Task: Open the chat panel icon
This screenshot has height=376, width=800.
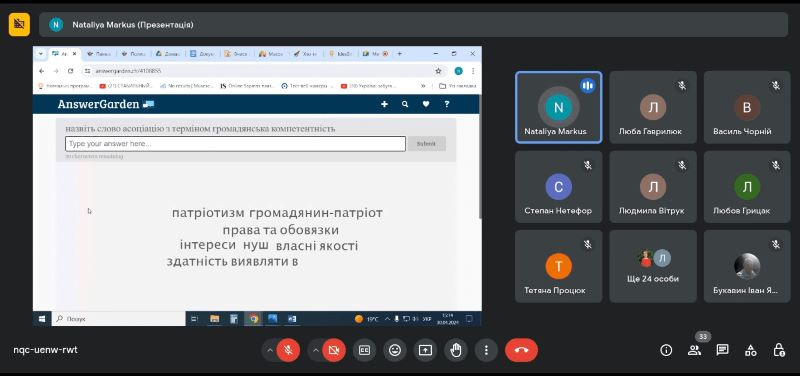Action: click(x=722, y=350)
